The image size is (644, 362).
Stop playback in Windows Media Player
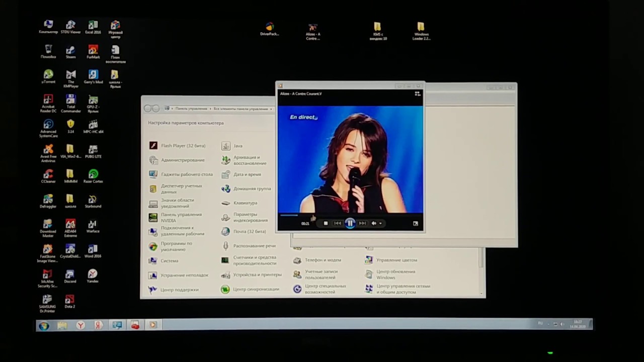tap(326, 223)
